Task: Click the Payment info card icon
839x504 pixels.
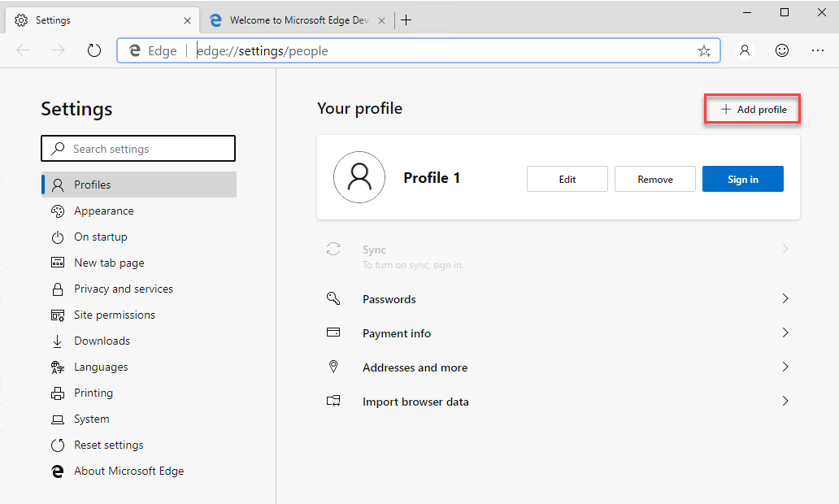Action: [x=333, y=332]
